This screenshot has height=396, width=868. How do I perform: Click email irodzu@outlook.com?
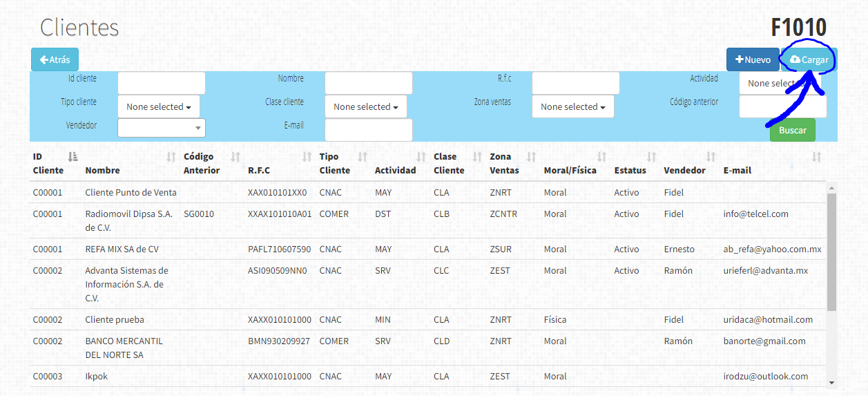pyautogui.click(x=766, y=376)
